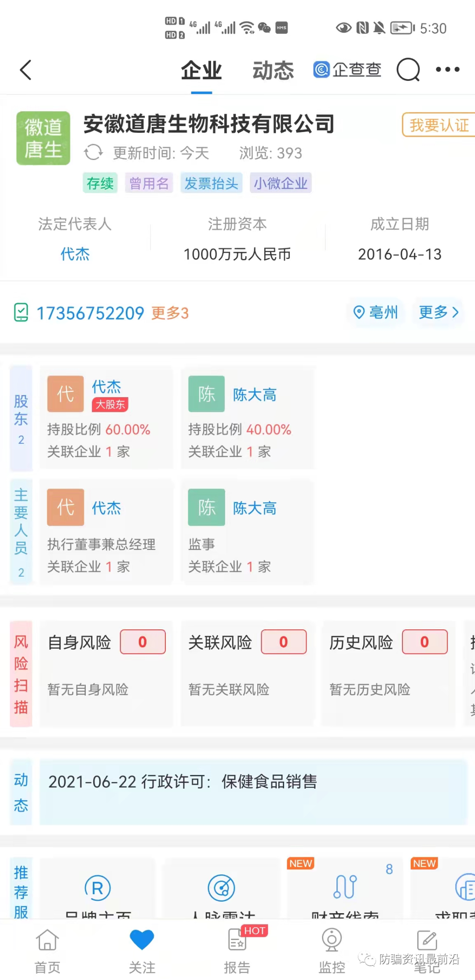475x980 pixels.
Task: Tap the 发票抬头 tag
Action: (211, 183)
